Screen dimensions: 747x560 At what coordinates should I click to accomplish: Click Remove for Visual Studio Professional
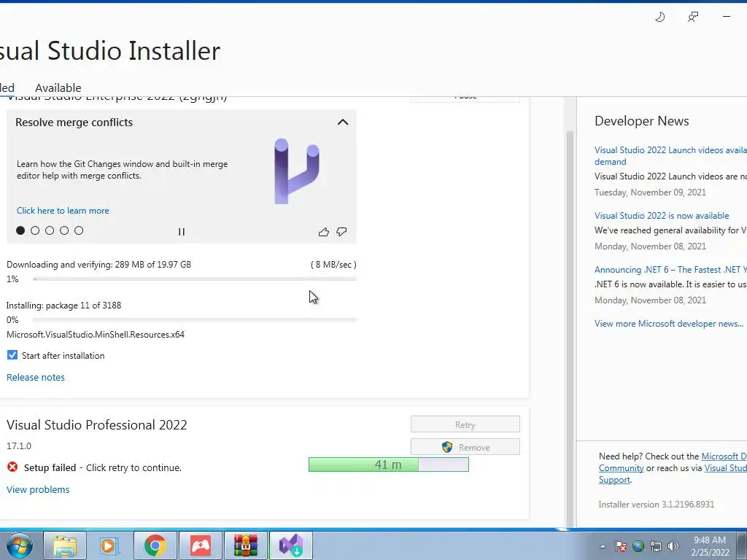tap(465, 447)
